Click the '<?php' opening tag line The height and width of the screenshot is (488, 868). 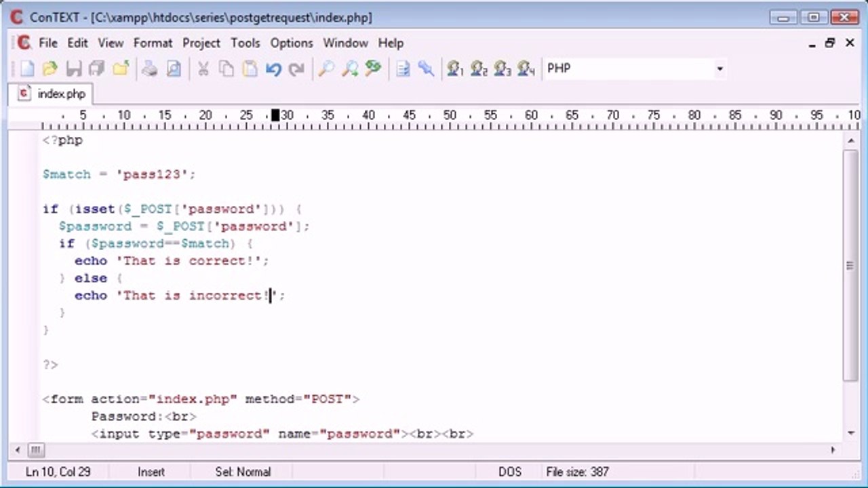coord(62,140)
